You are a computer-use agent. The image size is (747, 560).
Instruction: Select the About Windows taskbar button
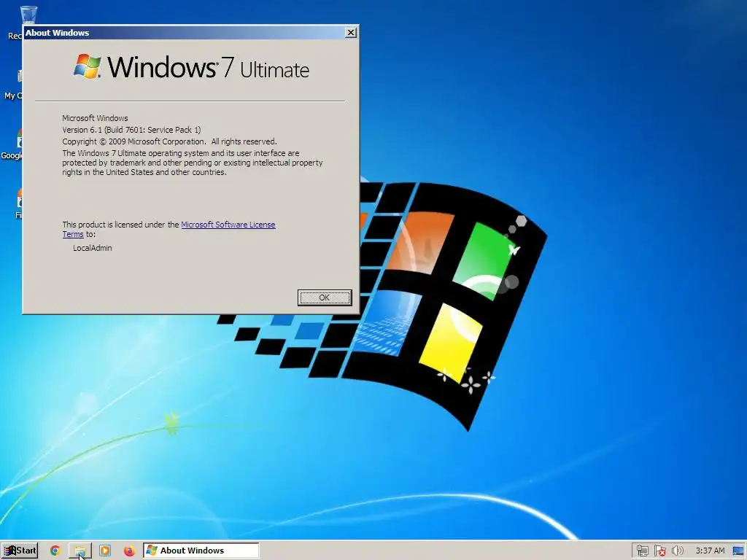click(201, 551)
